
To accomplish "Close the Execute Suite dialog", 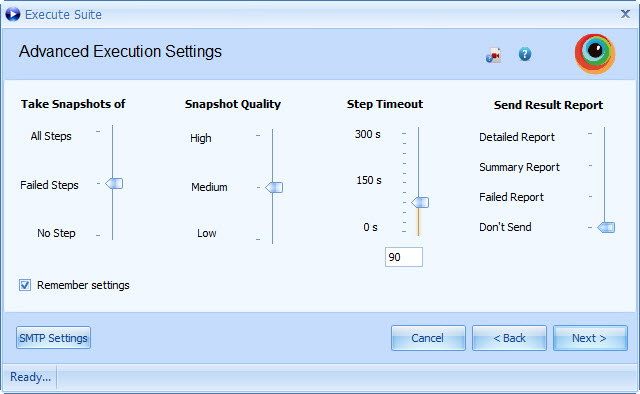I will click(625, 14).
